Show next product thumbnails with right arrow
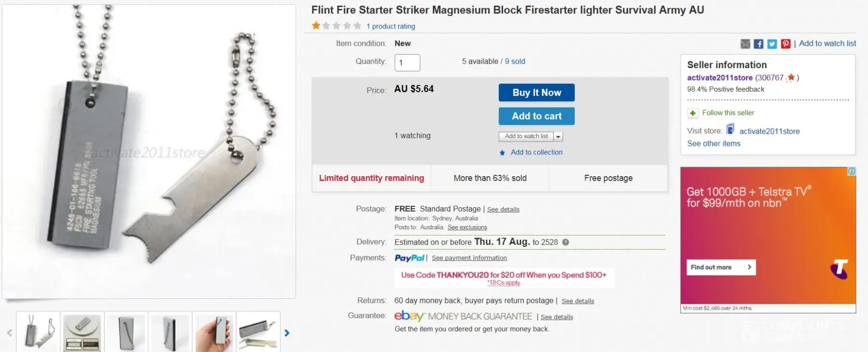The height and width of the screenshot is (352, 868). [287, 333]
